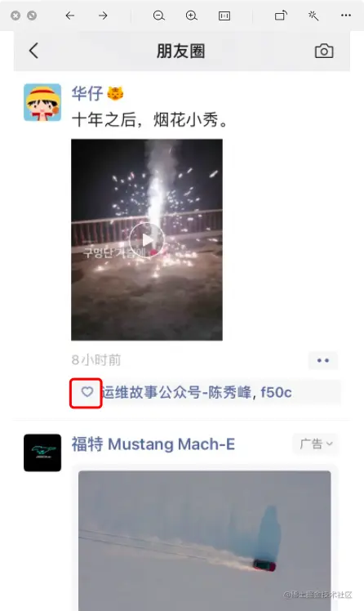Rotate the image using the rotate icon
364x611 pixels.
point(281,16)
